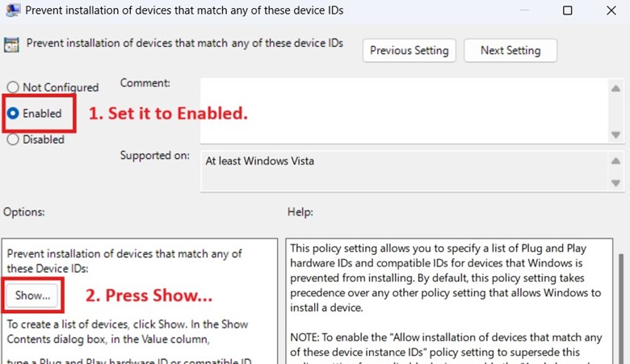Click the Supported on scroll down arrow
This screenshot has height=364, width=630.
tap(615, 184)
